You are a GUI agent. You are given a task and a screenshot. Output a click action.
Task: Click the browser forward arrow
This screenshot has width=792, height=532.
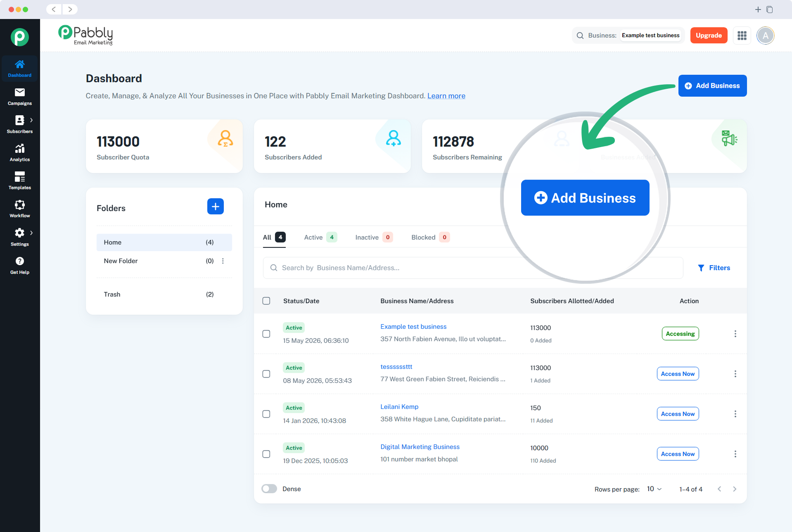click(70, 9)
